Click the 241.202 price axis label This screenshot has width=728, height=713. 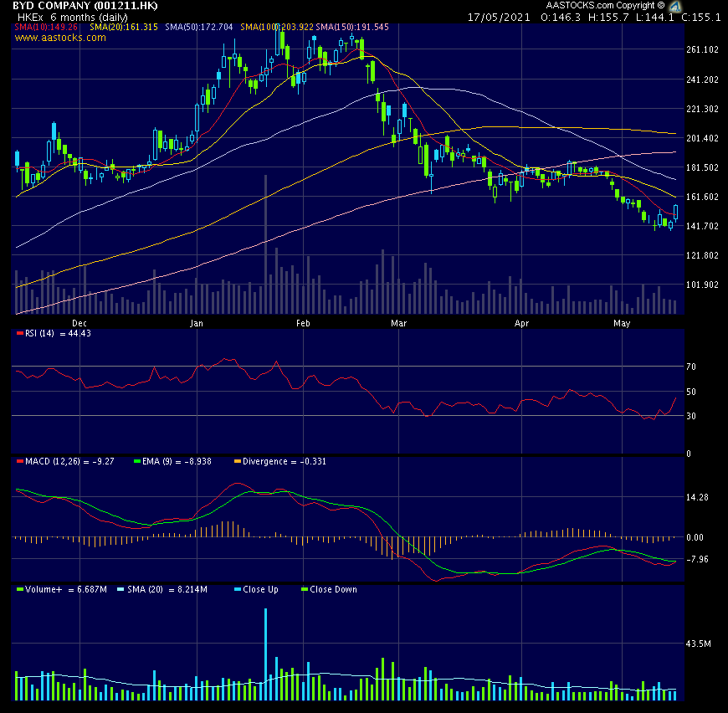point(702,80)
